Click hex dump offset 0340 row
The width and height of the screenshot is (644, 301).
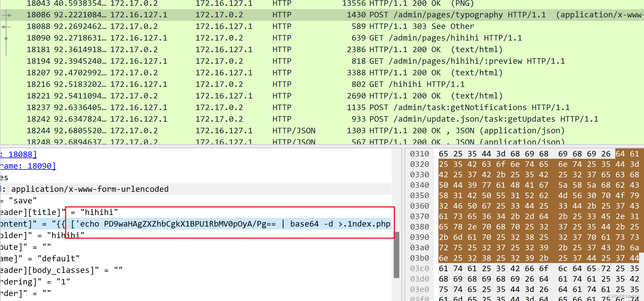[x=524, y=185]
